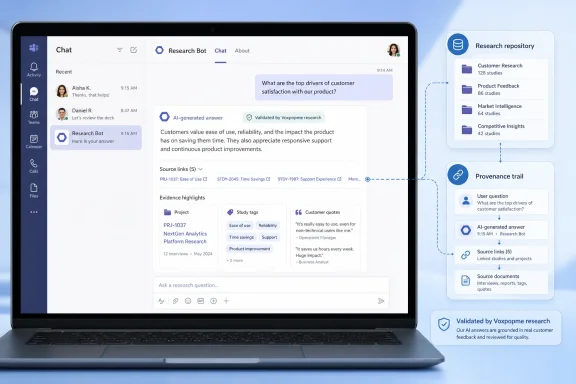Click More... after the source links

pos(354,179)
